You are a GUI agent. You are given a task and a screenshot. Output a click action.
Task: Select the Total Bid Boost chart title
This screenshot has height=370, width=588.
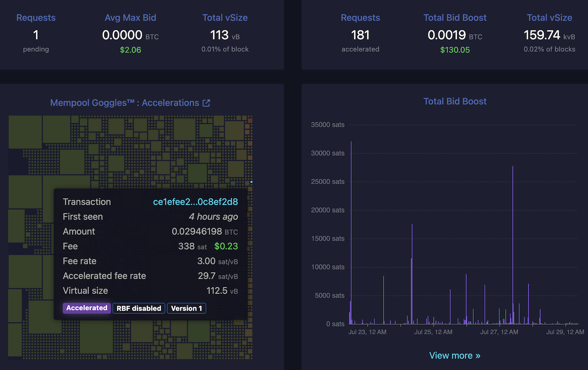(455, 101)
